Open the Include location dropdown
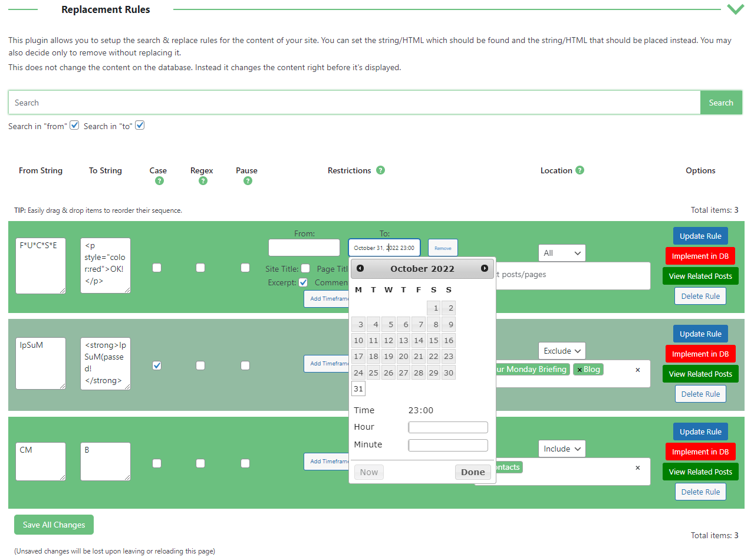The width and height of the screenshot is (754, 560). [x=561, y=449]
